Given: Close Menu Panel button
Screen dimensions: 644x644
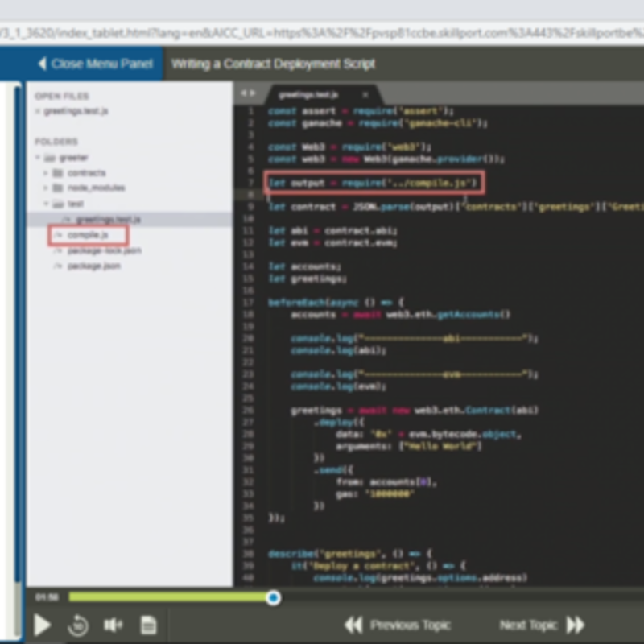Looking at the screenshot, I should pos(95,64).
